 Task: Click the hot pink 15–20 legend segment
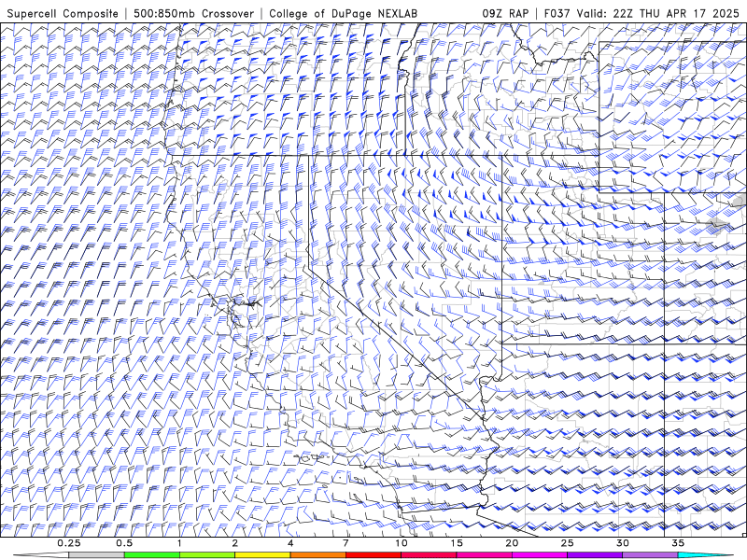pos(484,555)
